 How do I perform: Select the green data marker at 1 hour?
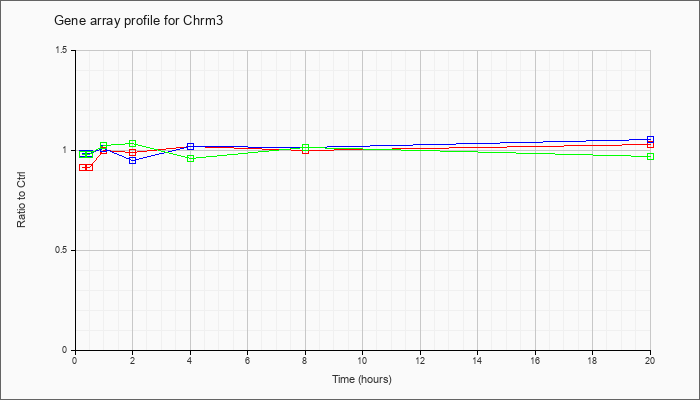(x=104, y=146)
